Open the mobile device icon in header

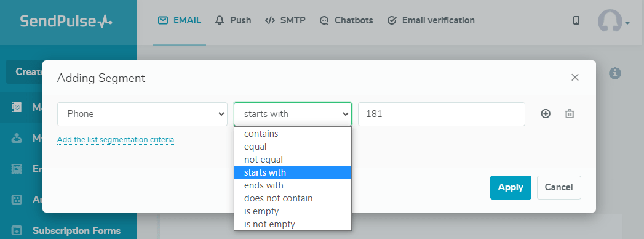point(576,20)
